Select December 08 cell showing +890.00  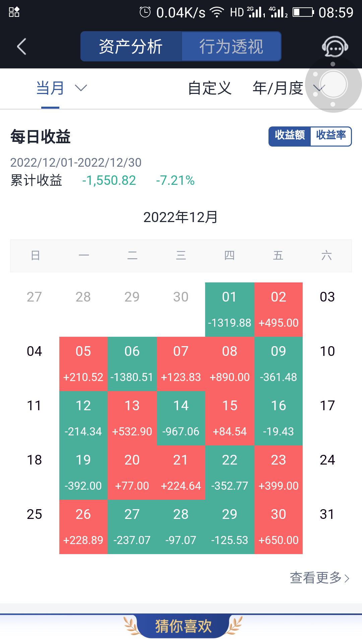point(230,364)
